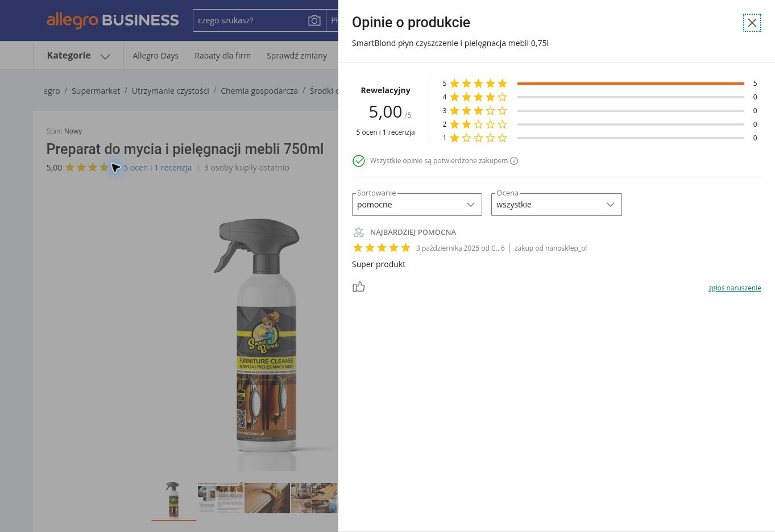Click the camera image search icon

click(314, 20)
